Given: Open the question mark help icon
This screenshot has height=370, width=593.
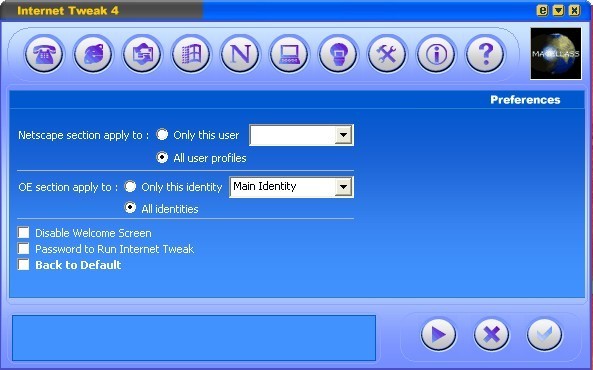Looking at the screenshot, I should point(485,54).
